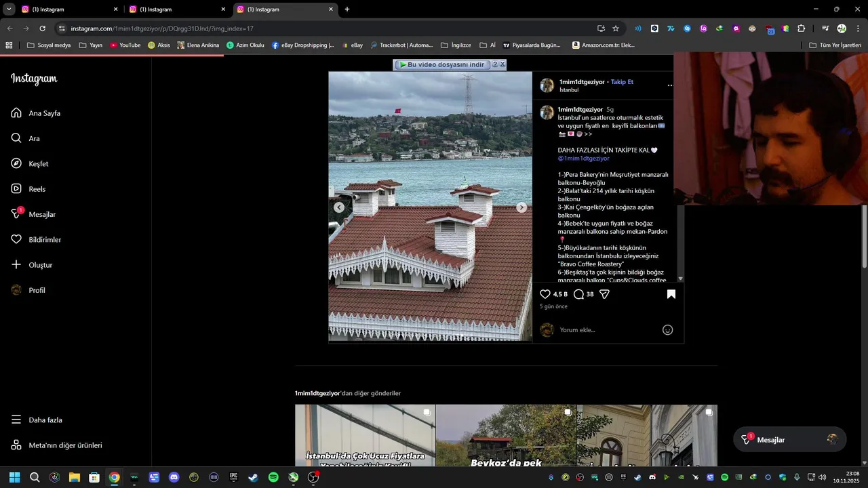Go to next image in carousel
The image size is (868, 488).
[x=521, y=207]
